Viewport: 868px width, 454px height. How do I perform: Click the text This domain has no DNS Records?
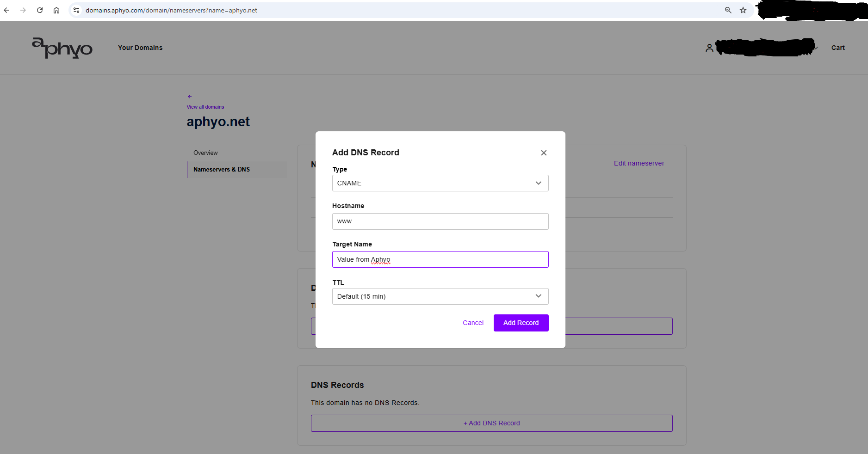click(x=365, y=403)
